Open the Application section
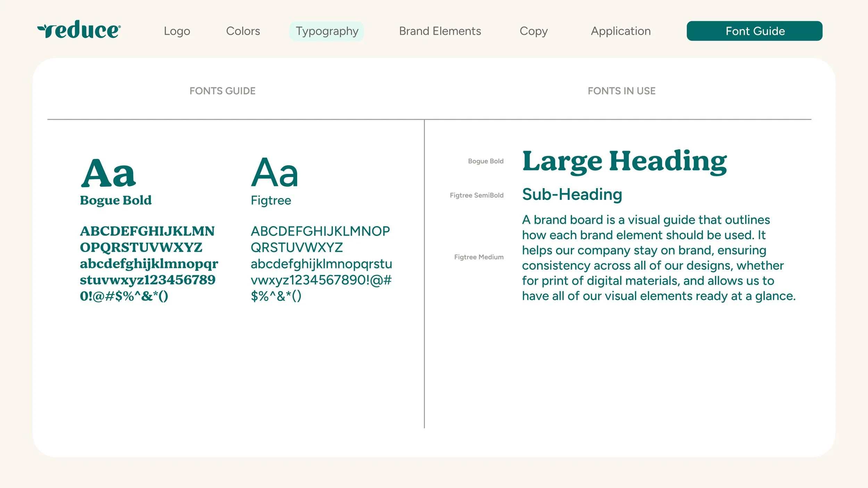This screenshot has height=488, width=868. 620,31
